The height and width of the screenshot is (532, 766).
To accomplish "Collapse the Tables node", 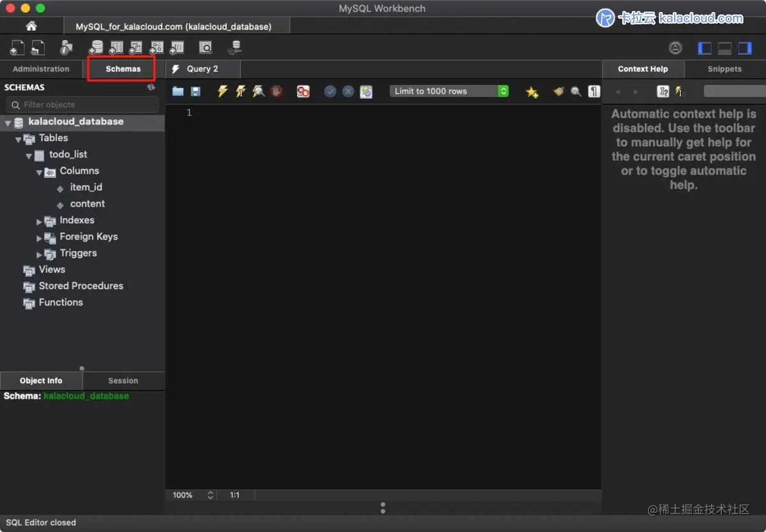I will (x=18, y=139).
